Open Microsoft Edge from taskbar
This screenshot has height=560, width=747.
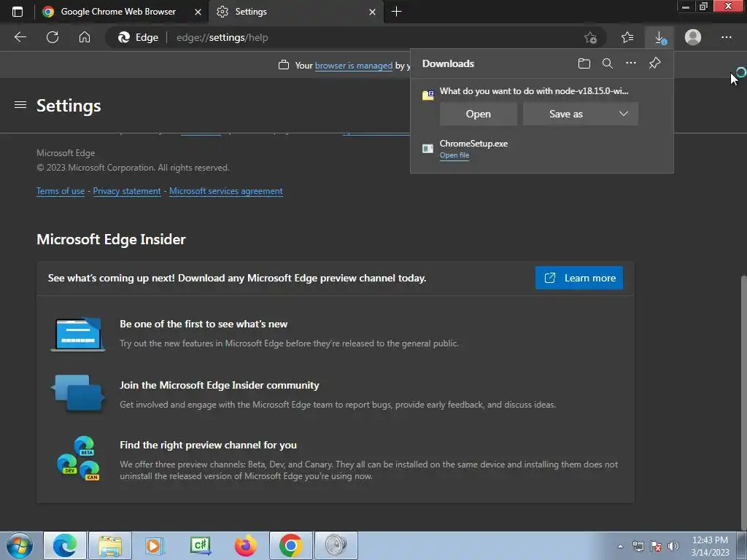pos(65,545)
